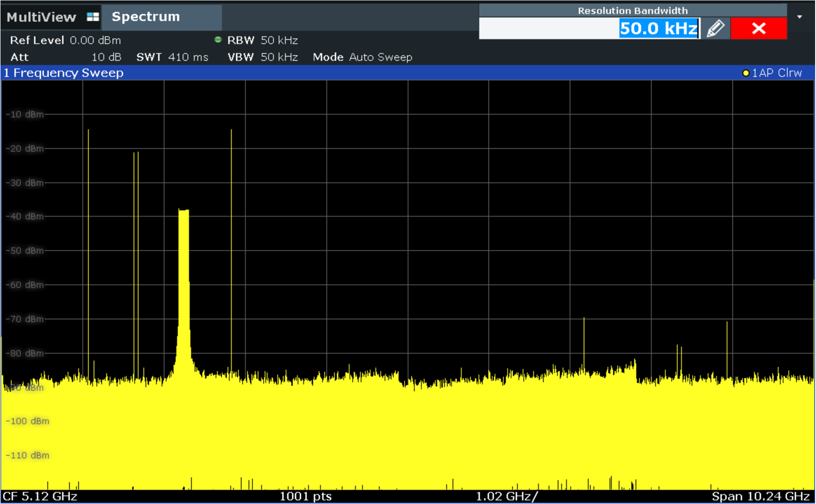816x504 pixels.
Task: Toggle the green RBW auto-coupling indicator
Action: [218, 40]
